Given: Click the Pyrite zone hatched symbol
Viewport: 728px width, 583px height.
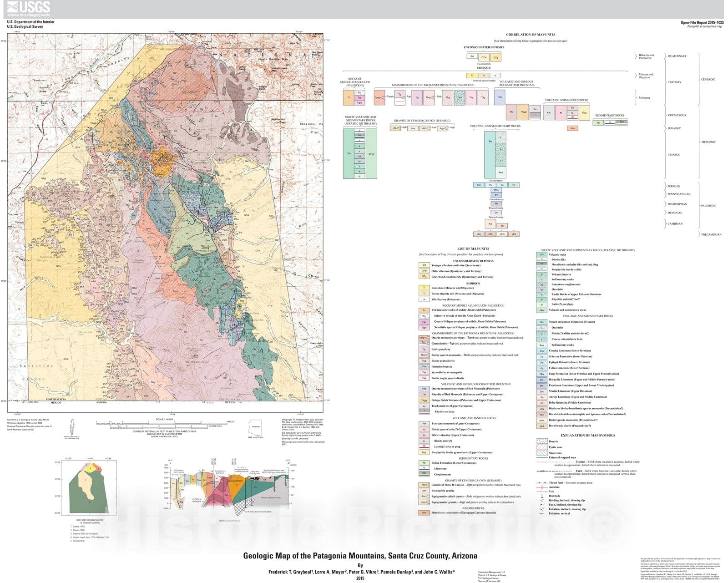Looking at the screenshot, I should (x=541, y=447).
